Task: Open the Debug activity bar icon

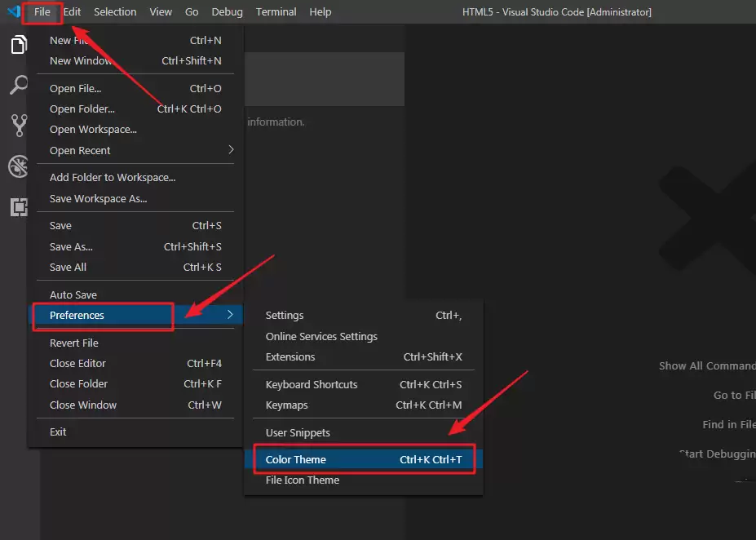Action: point(18,166)
